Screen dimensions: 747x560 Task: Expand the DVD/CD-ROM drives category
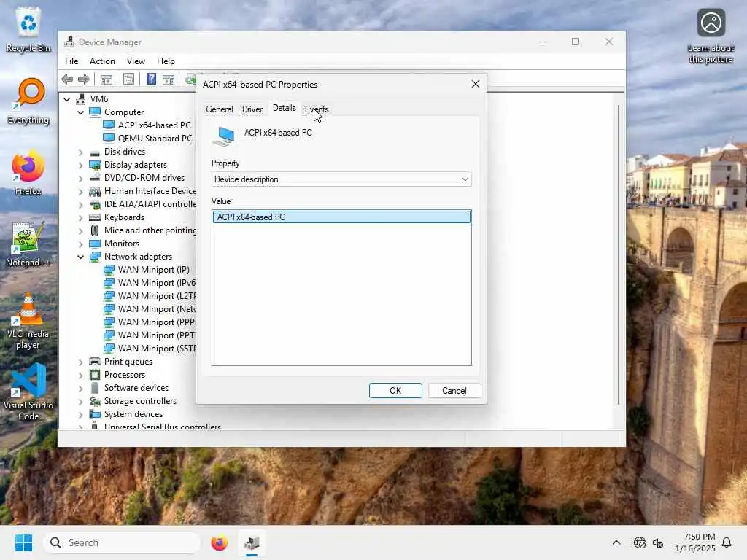point(80,178)
